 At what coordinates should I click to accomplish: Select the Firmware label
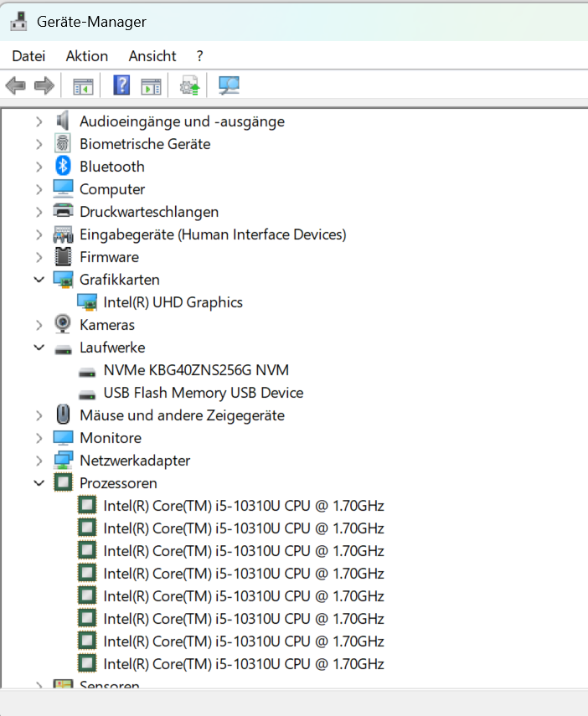[x=109, y=257]
